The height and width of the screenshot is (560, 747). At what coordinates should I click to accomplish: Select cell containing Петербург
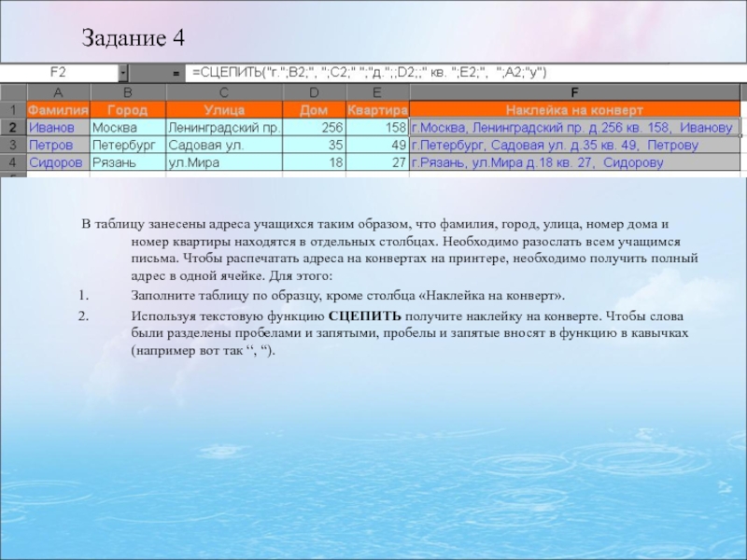coord(127,145)
